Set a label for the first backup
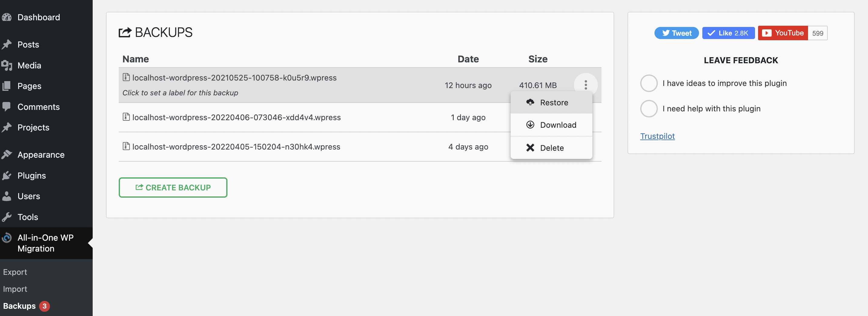The image size is (868, 316). point(180,93)
